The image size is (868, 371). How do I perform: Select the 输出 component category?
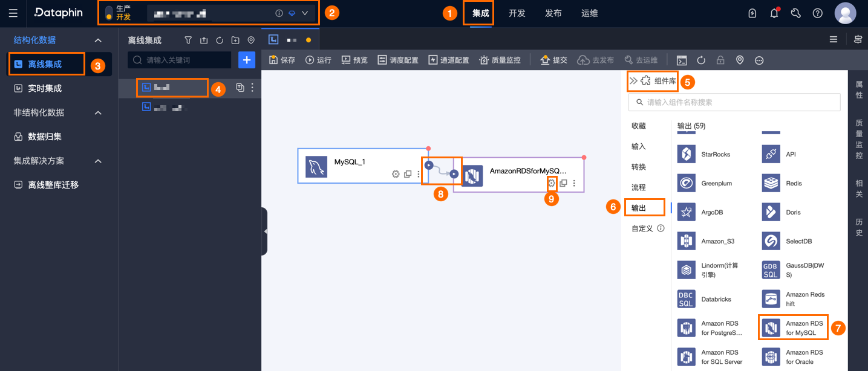tap(639, 208)
